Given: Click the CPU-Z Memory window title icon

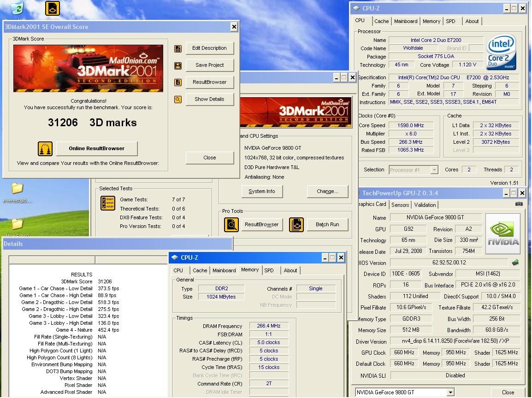Looking at the screenshot, I should click(x=175, y=258).
